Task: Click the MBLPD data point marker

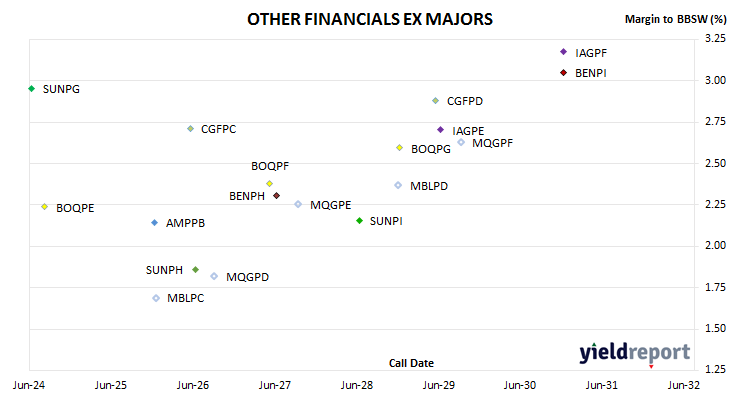Action: (x=398, y=185)
